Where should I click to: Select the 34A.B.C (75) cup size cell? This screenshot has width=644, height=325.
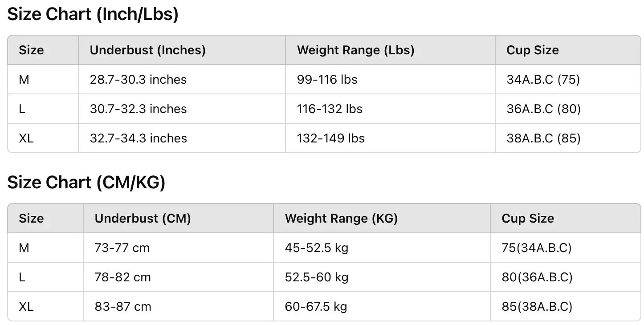(x=543, y=80)
